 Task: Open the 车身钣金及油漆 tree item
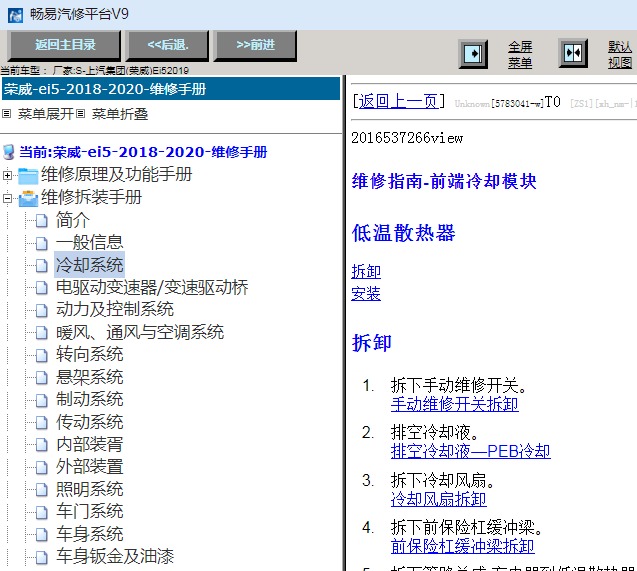[115, 557]
